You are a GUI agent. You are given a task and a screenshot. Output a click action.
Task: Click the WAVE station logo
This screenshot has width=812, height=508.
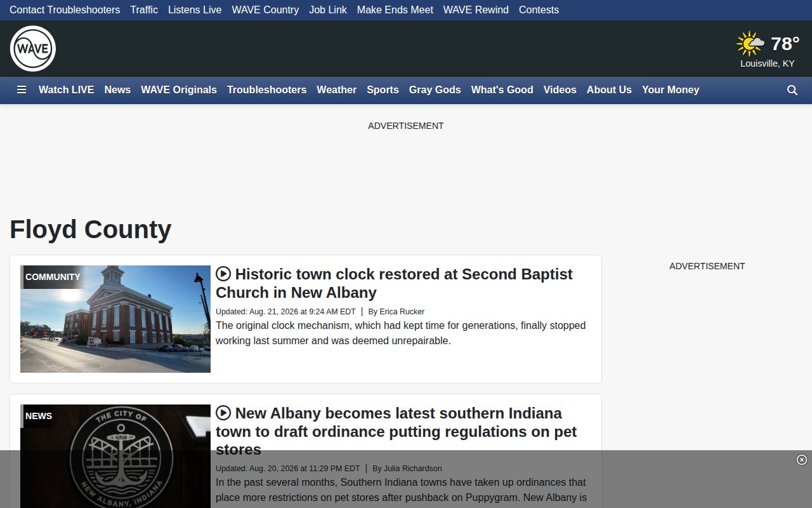[33, 49]
